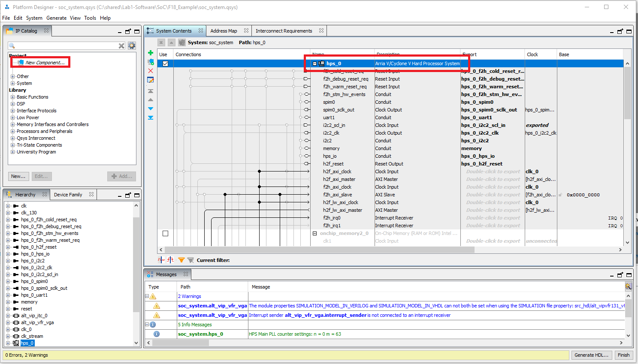Screen dimensions: 638x364
Task: Open the edit parameters icon in System Contents
Action: coord(151,80)
